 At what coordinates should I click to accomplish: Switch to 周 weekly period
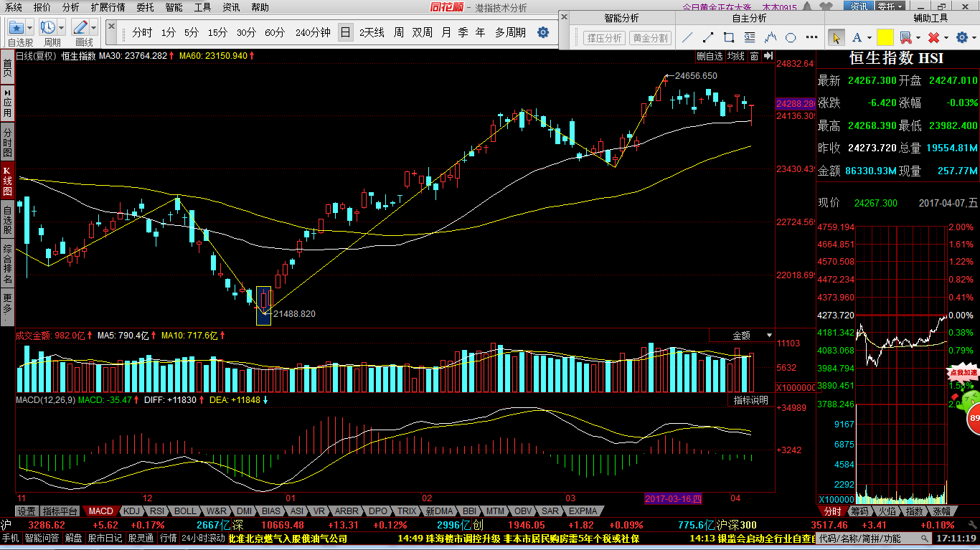coord(398,32)
